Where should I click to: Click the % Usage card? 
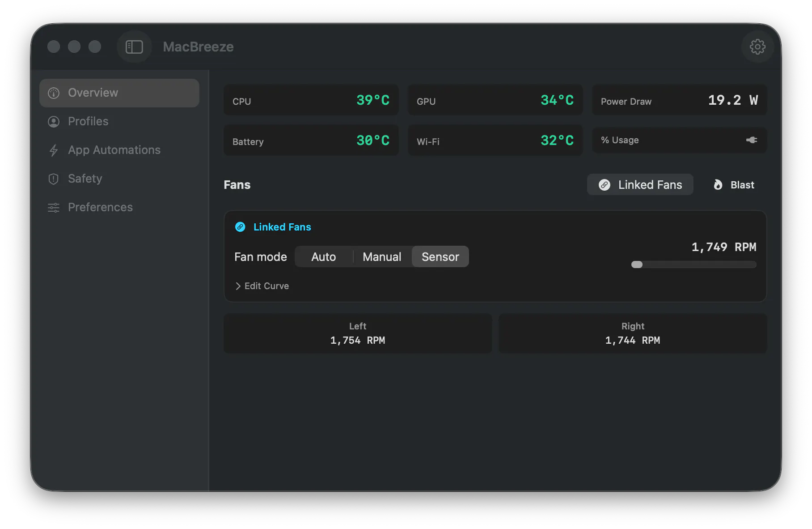680,140
